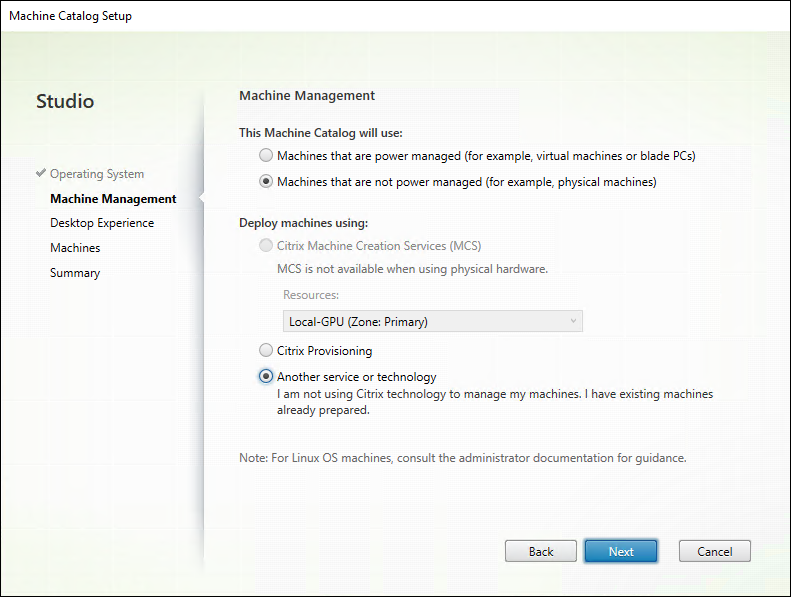Click Next to continue the wizard

pos(620,551)
